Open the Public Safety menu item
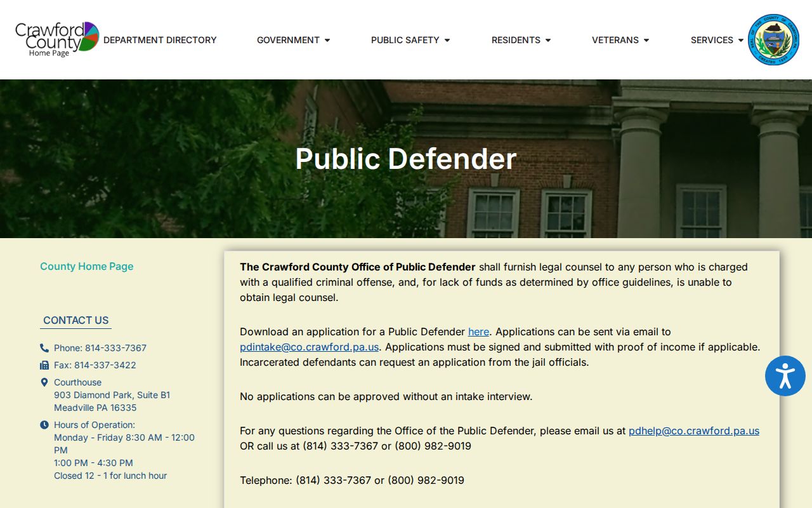Screen dimensions: 812x508 [405, 40]
